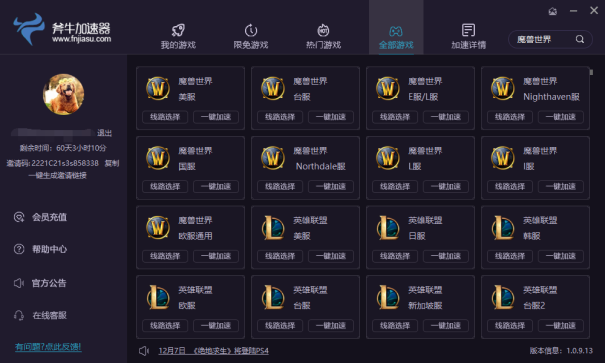Click 一键加速 for 魔兽世界 欧服通用
This screenshot has width=605, height=363.
point(216,256)
